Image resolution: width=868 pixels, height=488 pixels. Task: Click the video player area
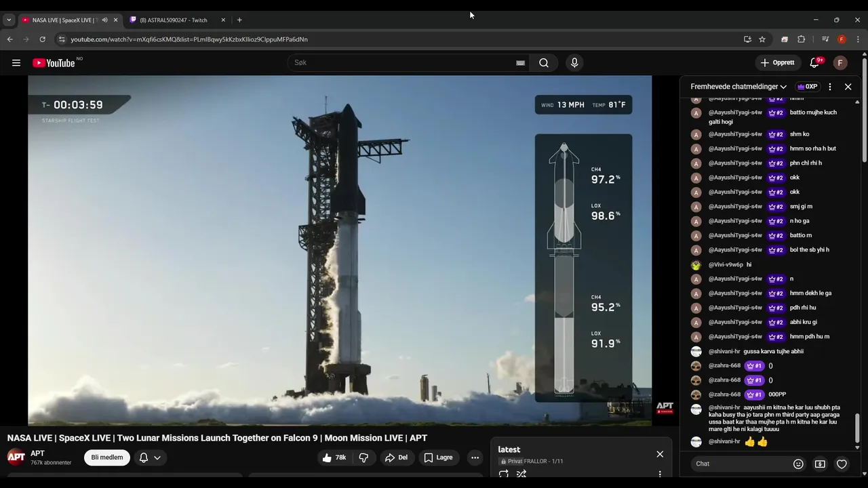(x=340, y=251)
